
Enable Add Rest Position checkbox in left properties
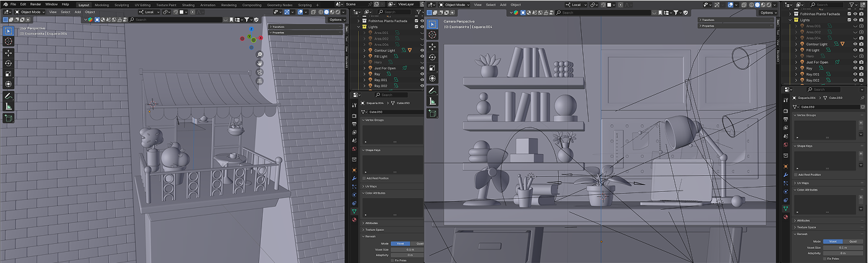tap(364, 178)
